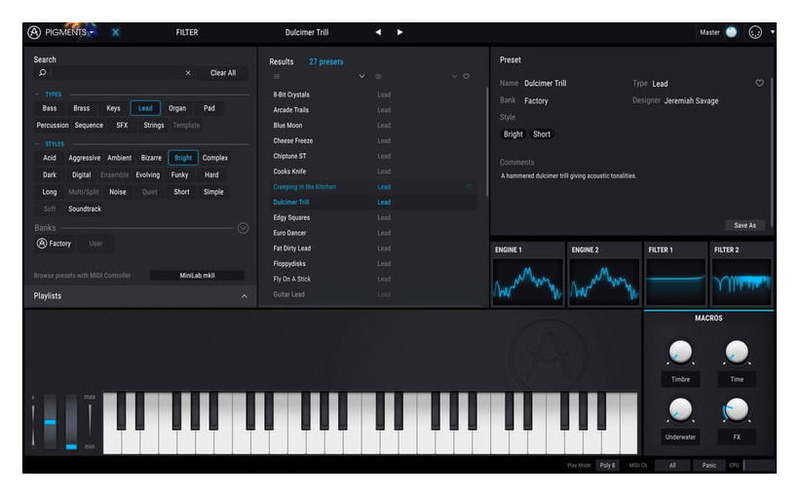Click in the Search input field
The width and height of the screenshot is (799, 496).
(x=118, y=73)
